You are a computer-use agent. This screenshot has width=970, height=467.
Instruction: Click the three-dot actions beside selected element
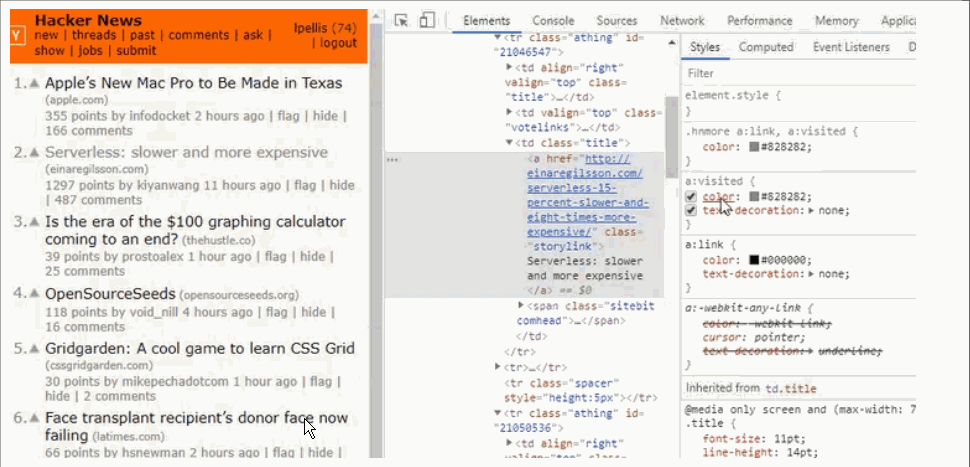coord(392,160)
